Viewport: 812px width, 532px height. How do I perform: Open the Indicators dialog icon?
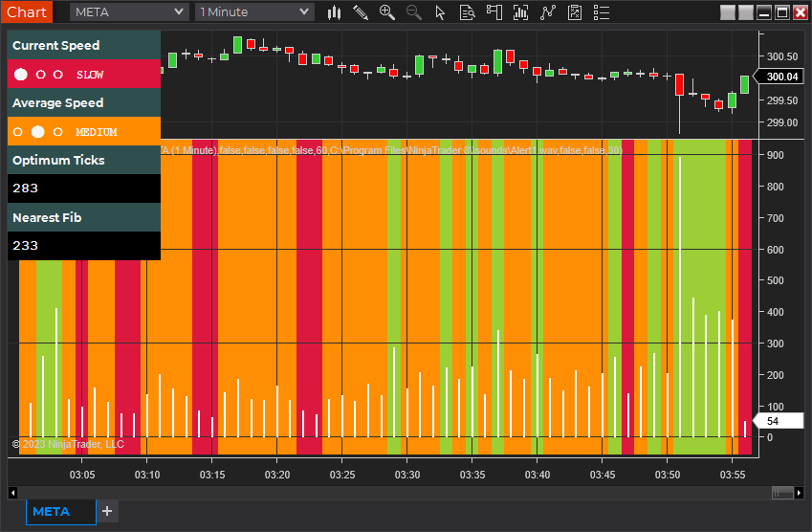point(521,12)
